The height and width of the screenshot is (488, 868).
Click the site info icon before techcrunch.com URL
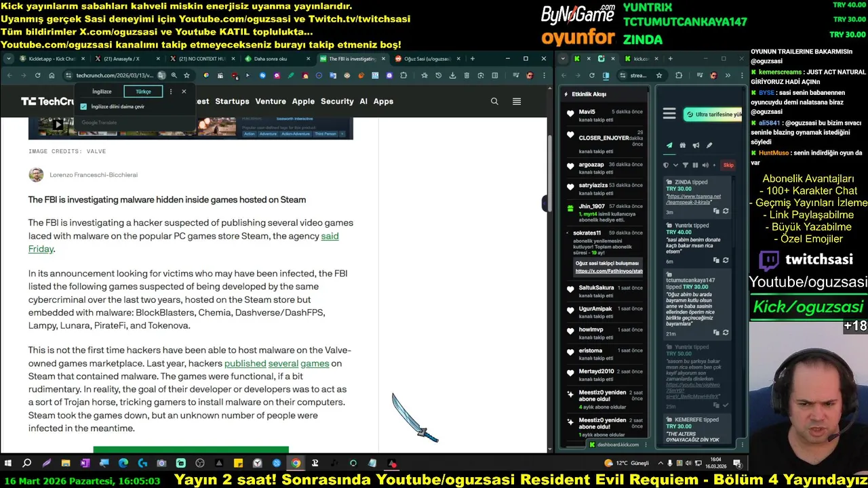coord(68,75)
